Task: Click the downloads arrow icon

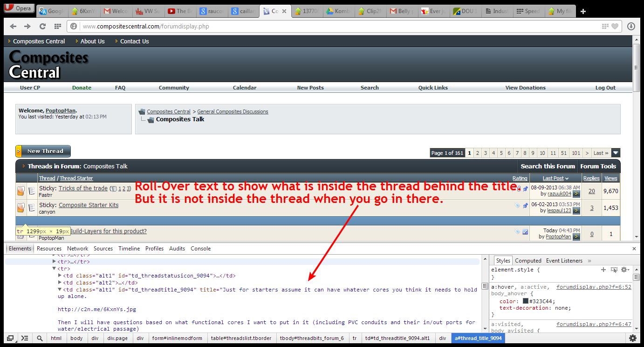Action: [631, 27]
